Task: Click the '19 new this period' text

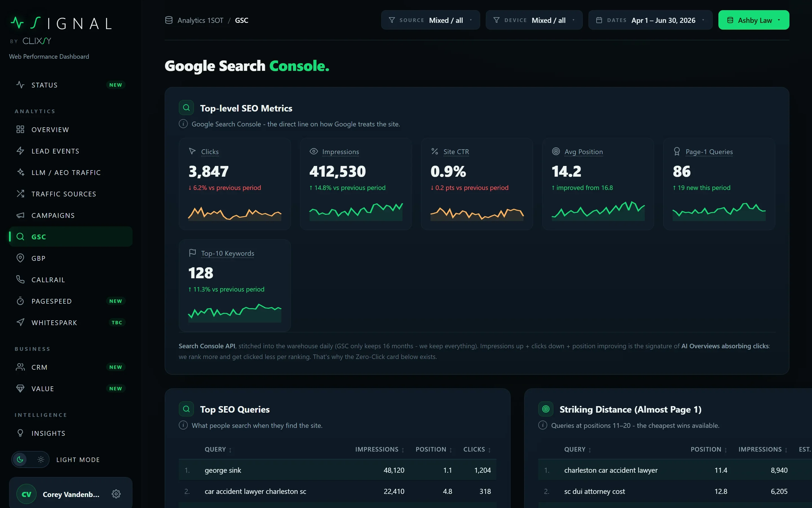Action: click(x=701, y=187)
